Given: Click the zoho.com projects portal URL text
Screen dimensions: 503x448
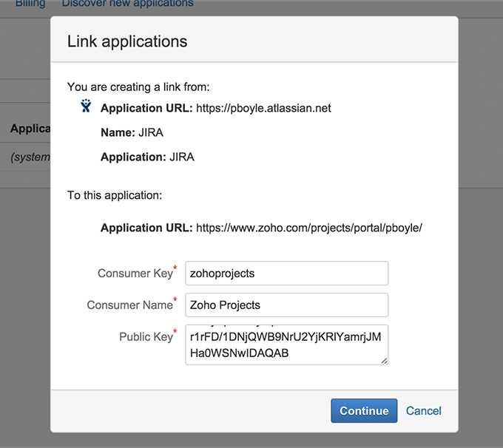Looking at the screenshot, I should pos(309,227).
